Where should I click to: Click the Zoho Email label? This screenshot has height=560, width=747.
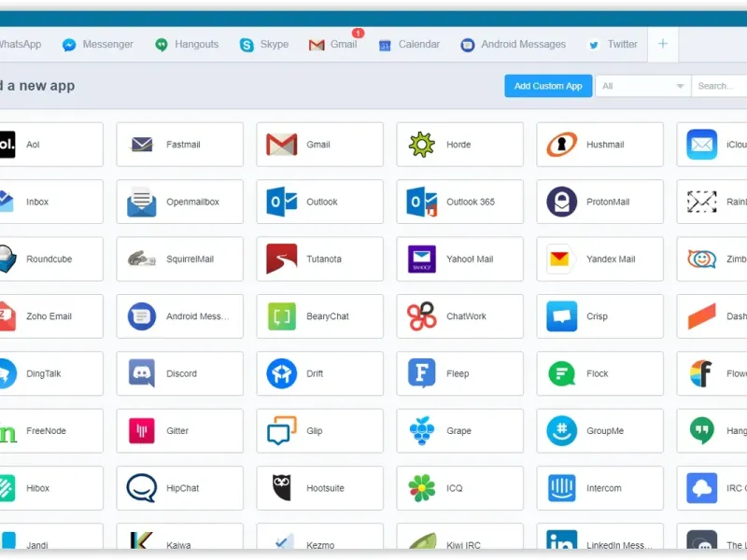49,316
